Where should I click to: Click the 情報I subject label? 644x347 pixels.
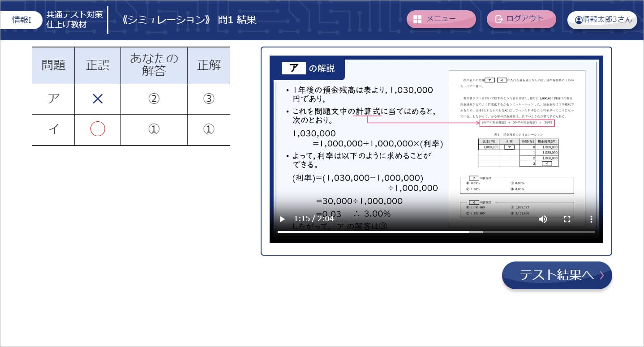pyautogui.click(x=21, y=20)
